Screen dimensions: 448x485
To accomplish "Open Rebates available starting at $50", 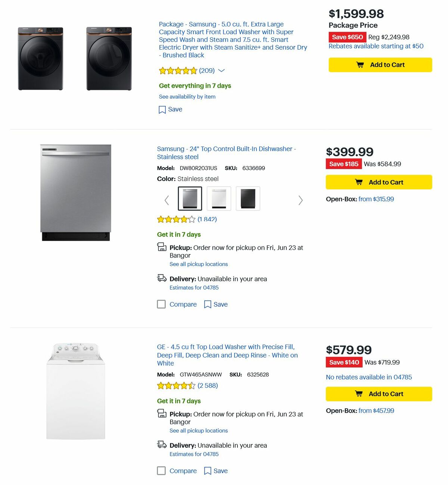I will tap(376, 46).
